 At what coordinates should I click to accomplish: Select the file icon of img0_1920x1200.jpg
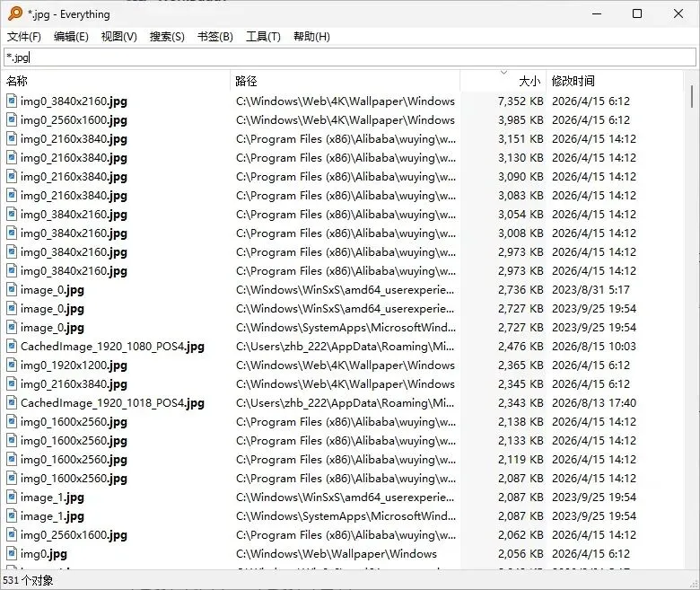pos(12,365)
